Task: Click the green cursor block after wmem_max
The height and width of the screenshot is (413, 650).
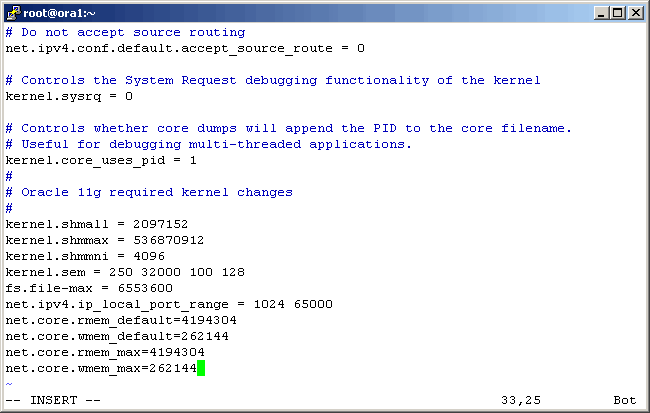Action: click(x=201, y=368)
